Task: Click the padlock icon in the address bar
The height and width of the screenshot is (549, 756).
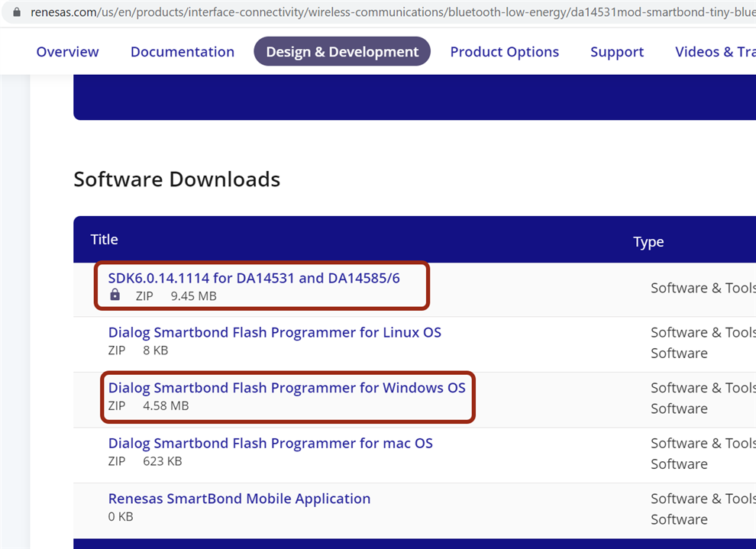Action: (17, 13)
